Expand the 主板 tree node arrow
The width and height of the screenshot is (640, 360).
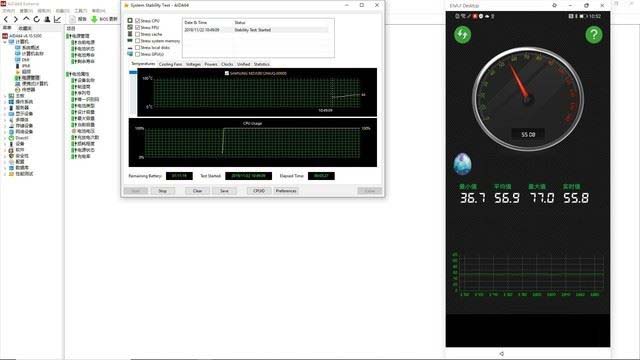click(5, 96)
